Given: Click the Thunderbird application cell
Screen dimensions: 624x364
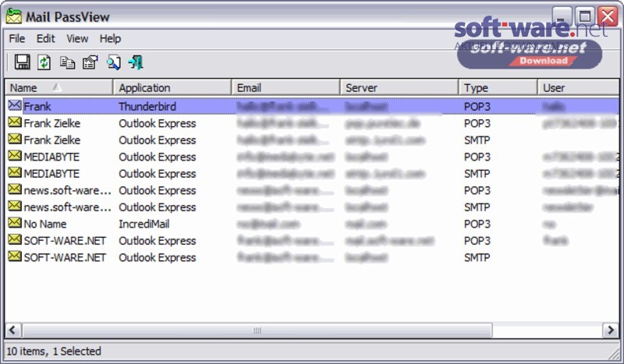Looking at the screenshot, I should [x=147, y=106].
